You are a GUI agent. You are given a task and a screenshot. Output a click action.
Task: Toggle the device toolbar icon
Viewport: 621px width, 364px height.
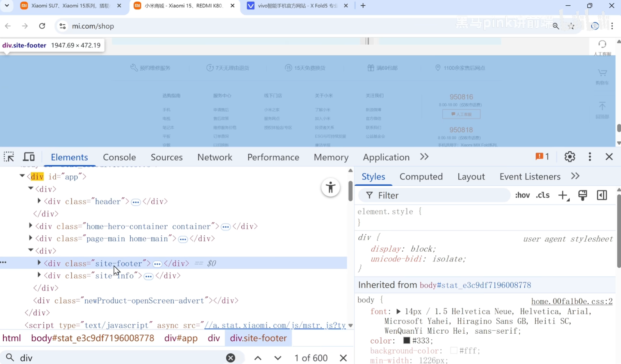(29, 157)
